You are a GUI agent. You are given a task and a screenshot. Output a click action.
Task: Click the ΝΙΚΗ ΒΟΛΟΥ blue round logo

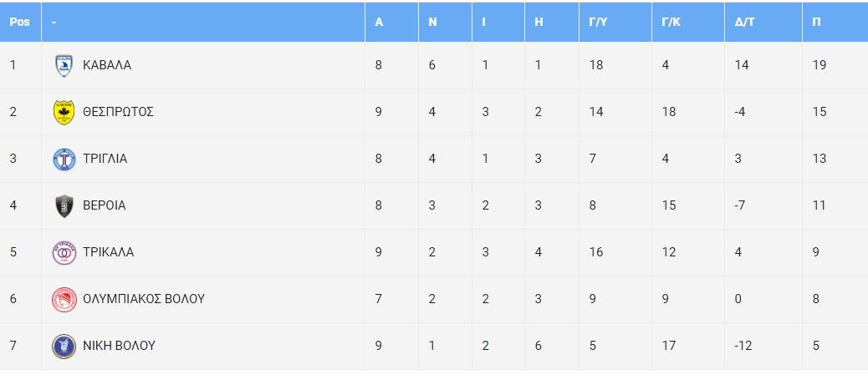[x=64, y=347]
